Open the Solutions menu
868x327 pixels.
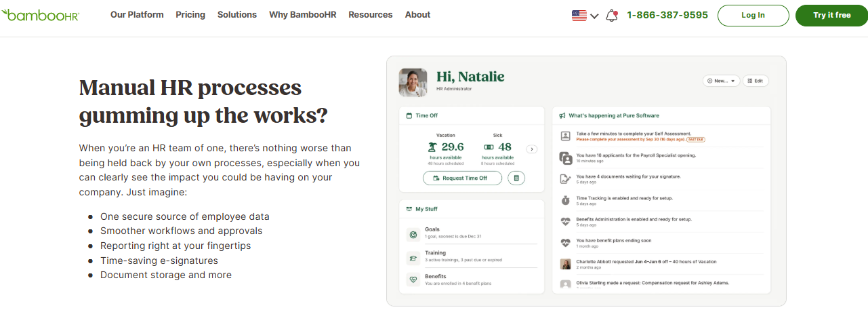[x=237, y=14]
